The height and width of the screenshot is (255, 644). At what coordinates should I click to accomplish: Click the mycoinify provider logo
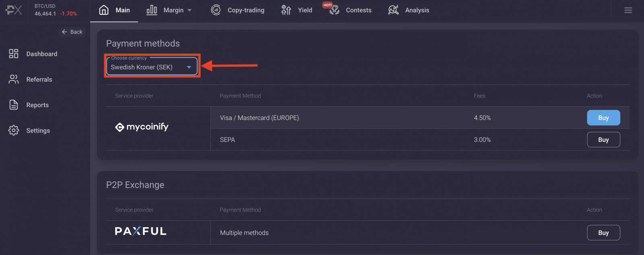point(142,127)
